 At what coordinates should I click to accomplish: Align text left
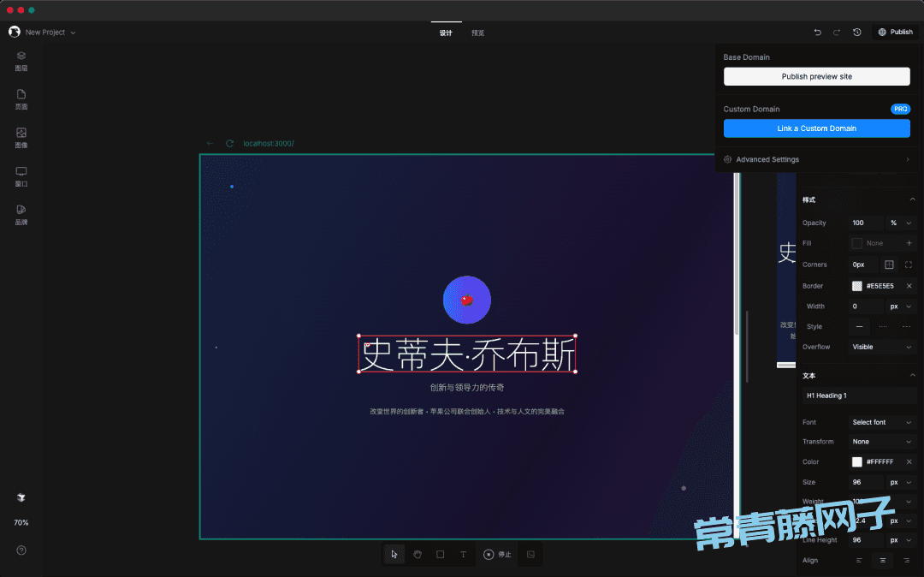click(x=859, y=561)
